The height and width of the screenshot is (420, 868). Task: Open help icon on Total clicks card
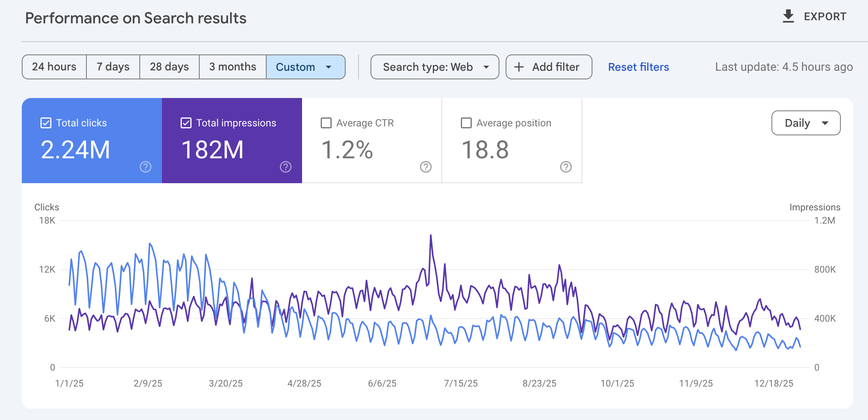tap(146, 167)
